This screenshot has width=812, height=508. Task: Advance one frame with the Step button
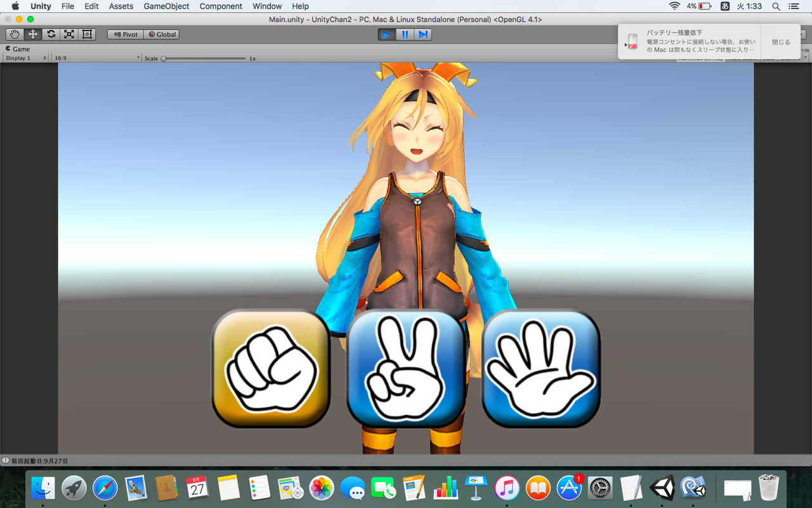coord(422,34)
